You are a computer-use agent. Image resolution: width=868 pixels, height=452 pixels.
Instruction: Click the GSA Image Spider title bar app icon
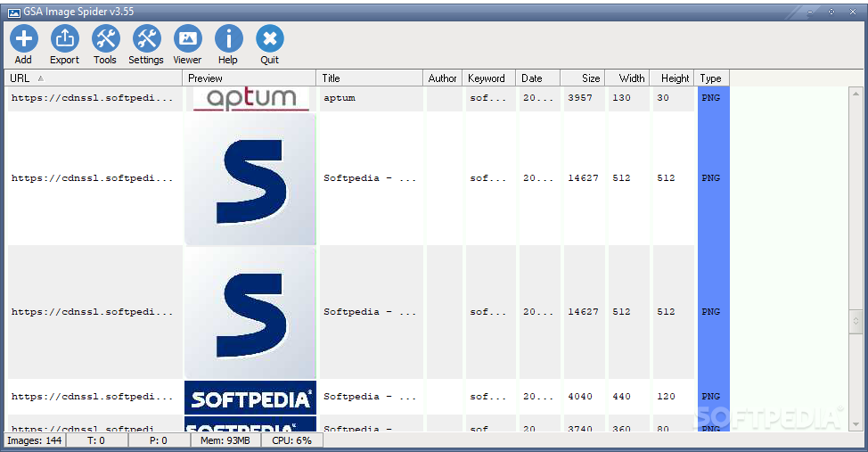click(x=14, y=12)
